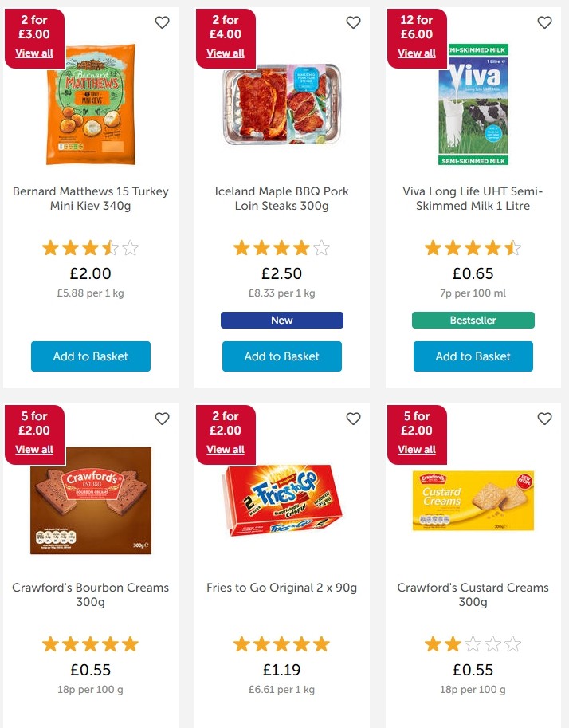This screenshot has height=728, width=569.
Task: Add Viva Semi-Skimmed Milk to basket
Action: tap(473, 356)
